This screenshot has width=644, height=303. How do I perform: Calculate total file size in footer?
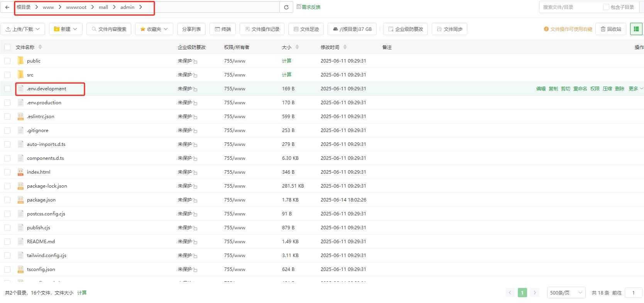(82, 293)
